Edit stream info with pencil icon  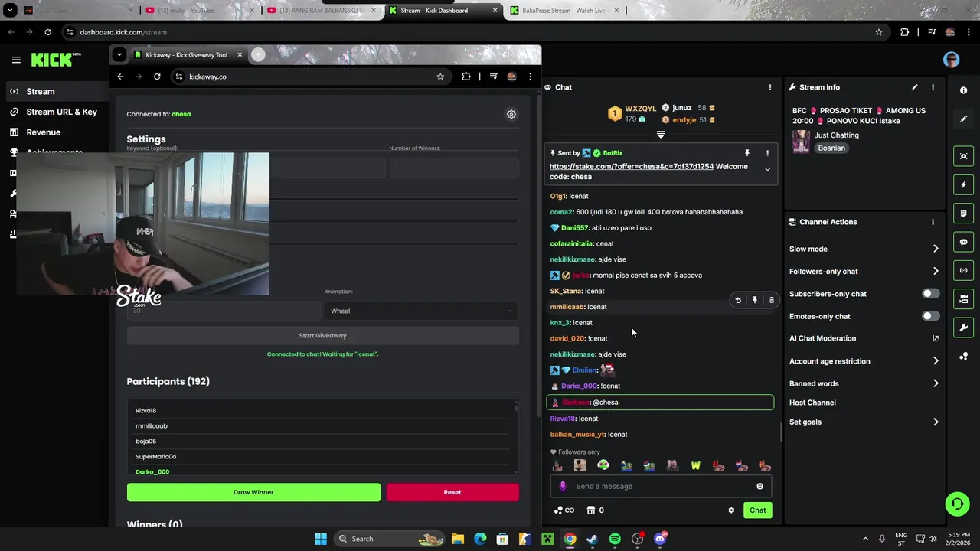click(914, 87)
